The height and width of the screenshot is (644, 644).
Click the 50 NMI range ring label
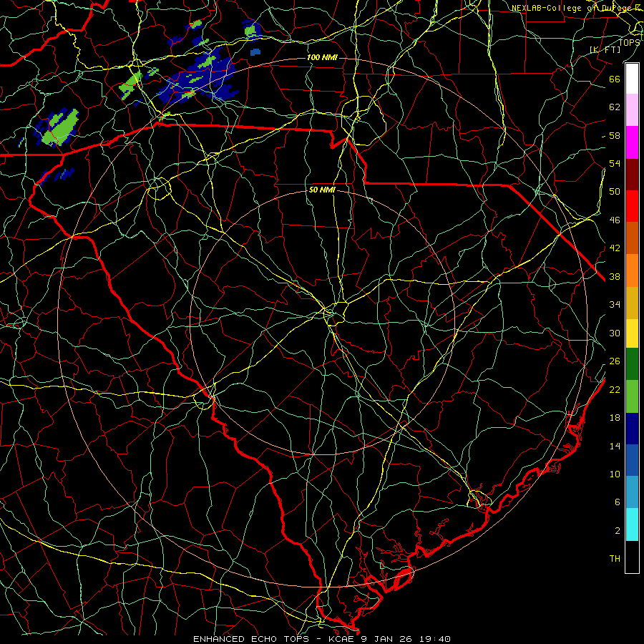[322, 190]
